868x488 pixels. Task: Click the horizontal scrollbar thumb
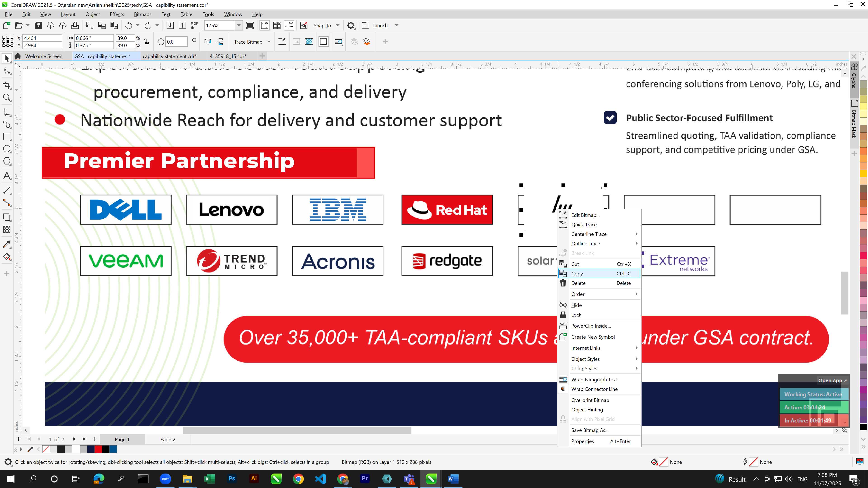click(297, 430)
